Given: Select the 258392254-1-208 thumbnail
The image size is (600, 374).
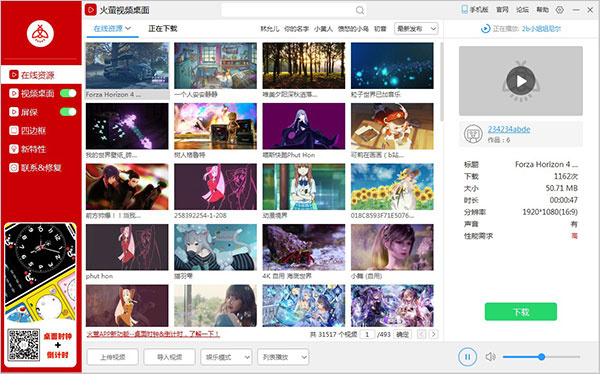Looking at the screenshot, I should pos(215,187).
